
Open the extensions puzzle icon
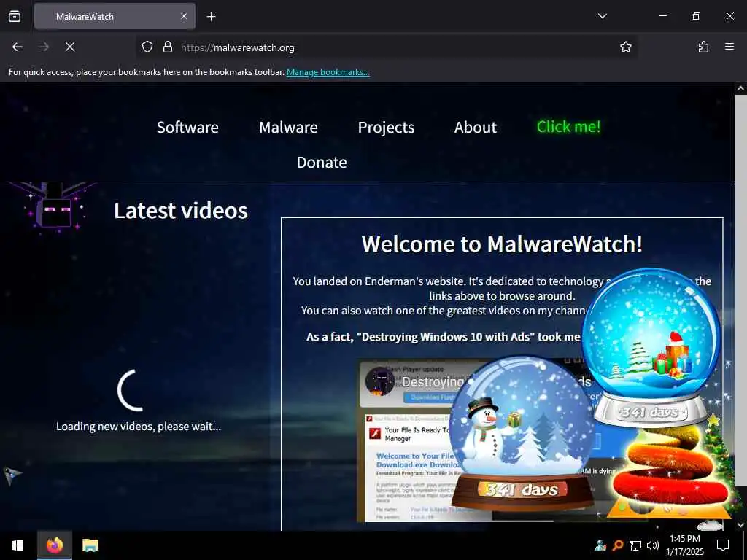[703, 47]
